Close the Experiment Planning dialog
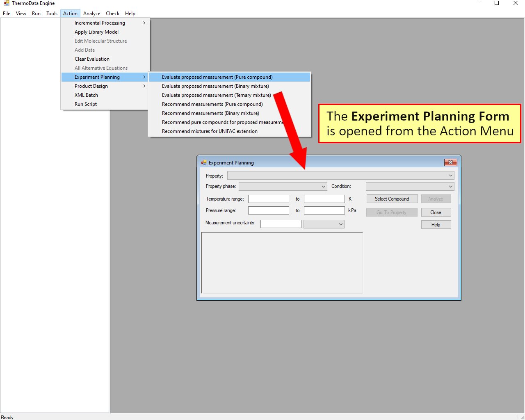The width and height of the screenshot is (525, 420). click(x=450, y=162)
